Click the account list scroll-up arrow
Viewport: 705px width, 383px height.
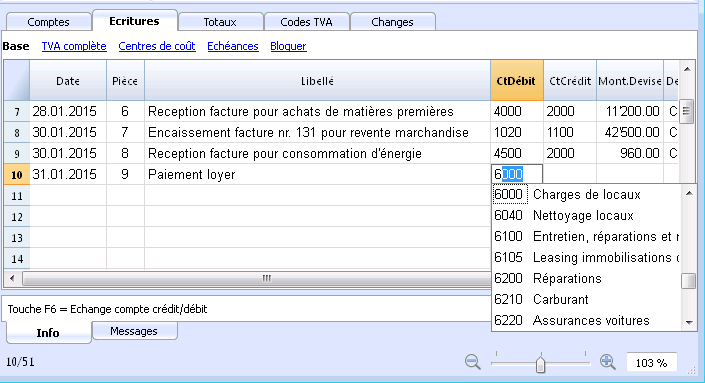point(689,193)
